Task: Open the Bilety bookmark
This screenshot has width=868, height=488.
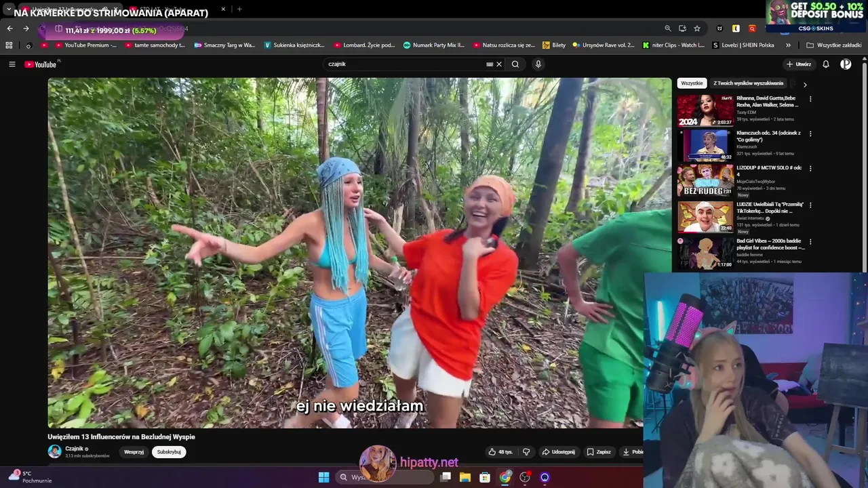Action: pyautogui.click(x=554, y=45)
